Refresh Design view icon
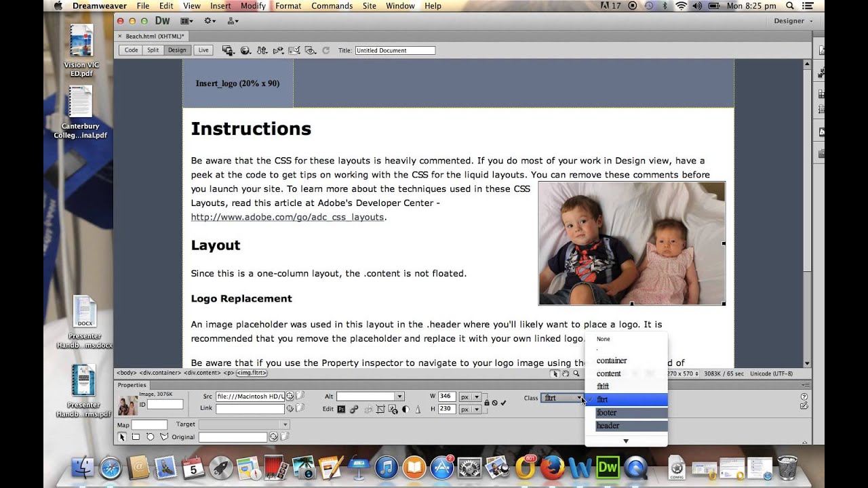 326,50
